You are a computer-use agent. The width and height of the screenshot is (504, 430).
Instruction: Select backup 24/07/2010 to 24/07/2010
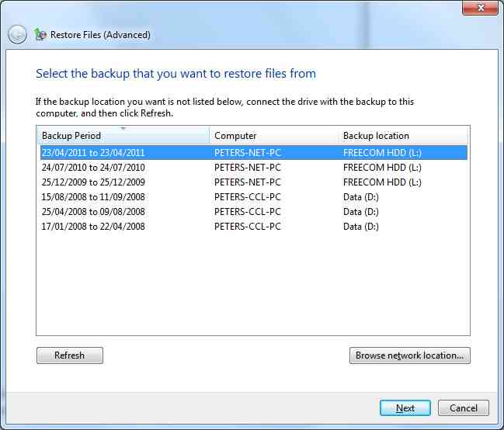click(x=254, y=168)
